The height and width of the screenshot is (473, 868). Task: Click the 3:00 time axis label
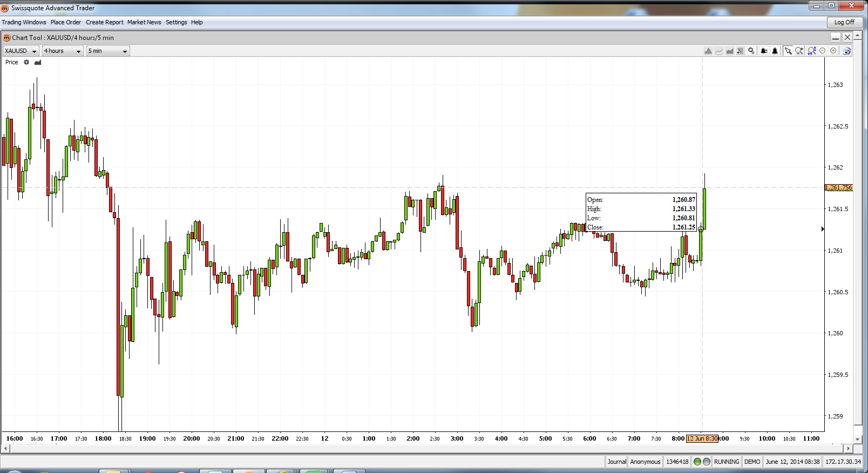coord(457,438)
